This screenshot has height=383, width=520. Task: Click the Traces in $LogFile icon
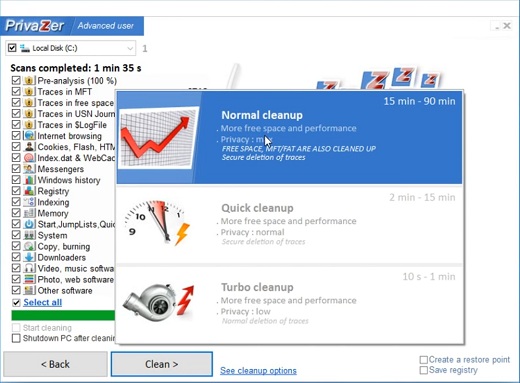29,125
